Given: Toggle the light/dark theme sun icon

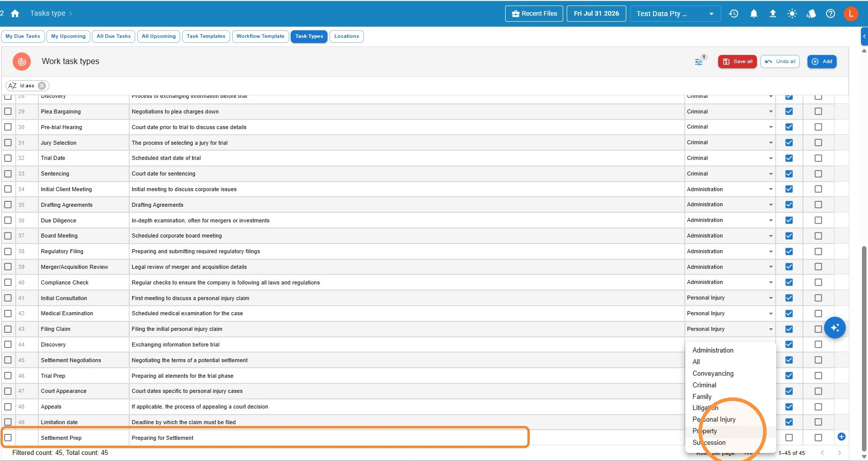Looking at the screenshot, I should 792,14.
